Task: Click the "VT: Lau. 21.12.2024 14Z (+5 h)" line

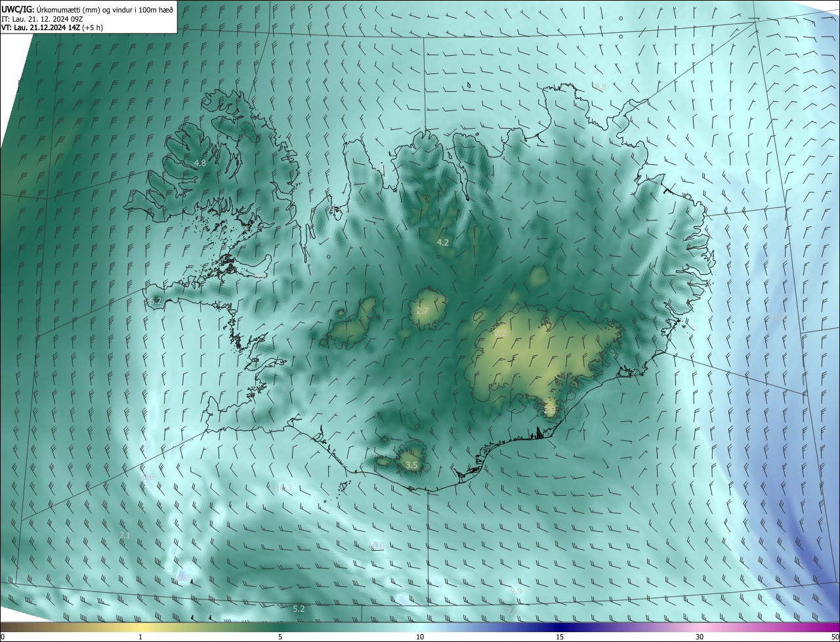Action: 52,28
